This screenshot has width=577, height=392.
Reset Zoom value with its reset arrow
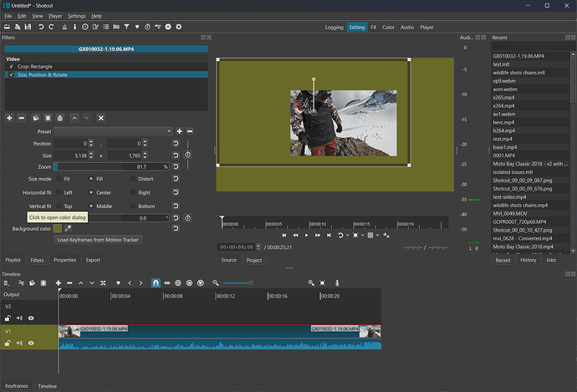tap(176, 166)
